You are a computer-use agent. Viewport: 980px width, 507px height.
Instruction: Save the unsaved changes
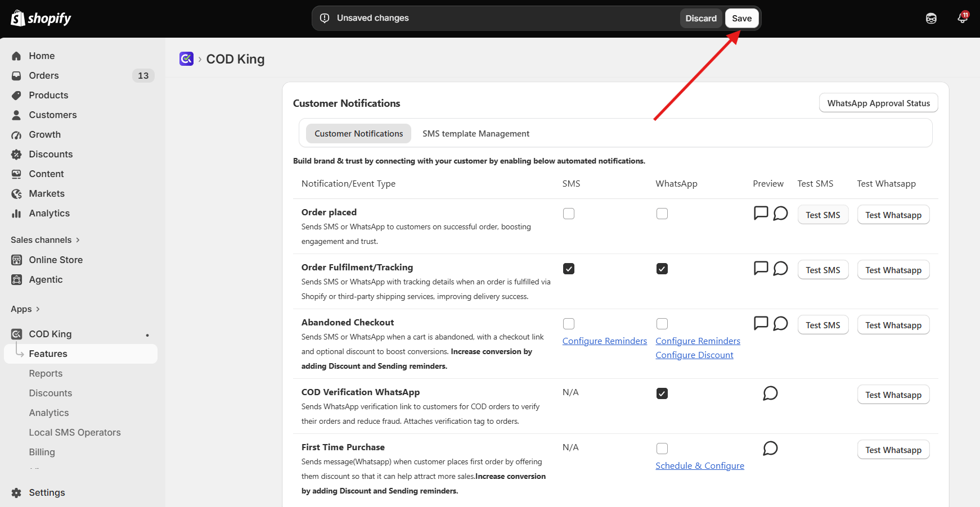tap(742, 19)
